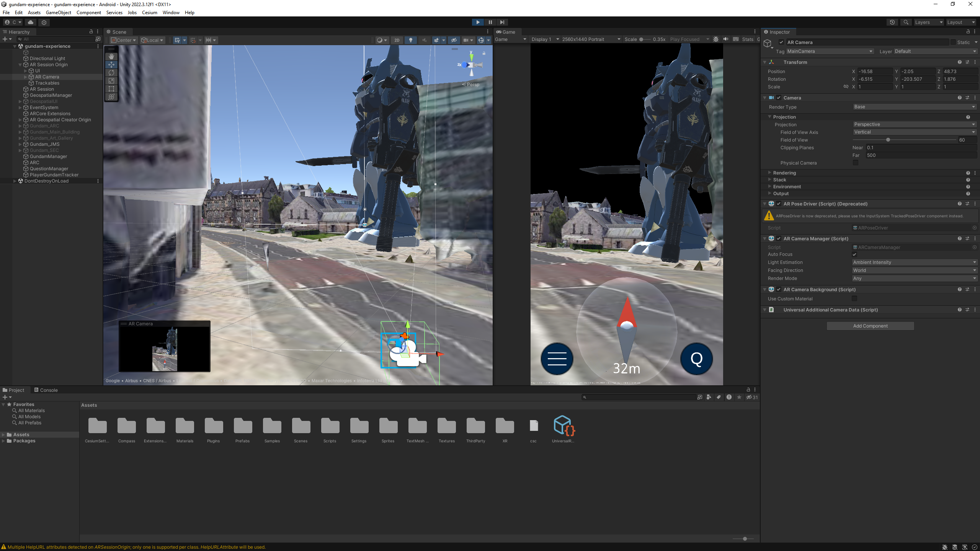Select the Move tool in the Scene toolbar
Viewport: 980px width, 551px height.
[x=111, y=64]
